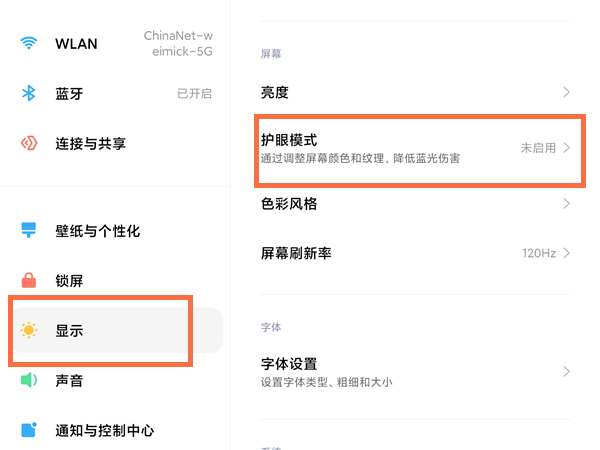Click the 未启用 eye-care status text
This screenshot has height=450, width=600.
coord(537,148)
